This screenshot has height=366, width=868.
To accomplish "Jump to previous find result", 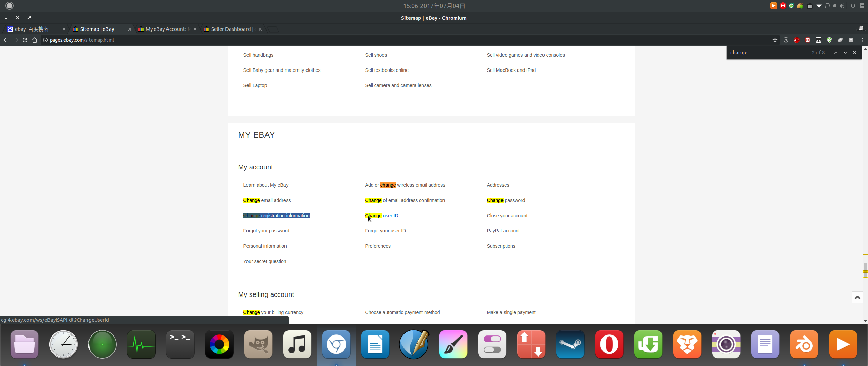I will [x=836, y=53].
